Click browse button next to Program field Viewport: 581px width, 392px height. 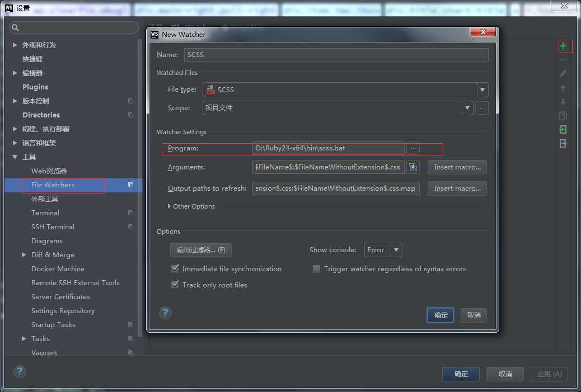click(x=413, y=148)
